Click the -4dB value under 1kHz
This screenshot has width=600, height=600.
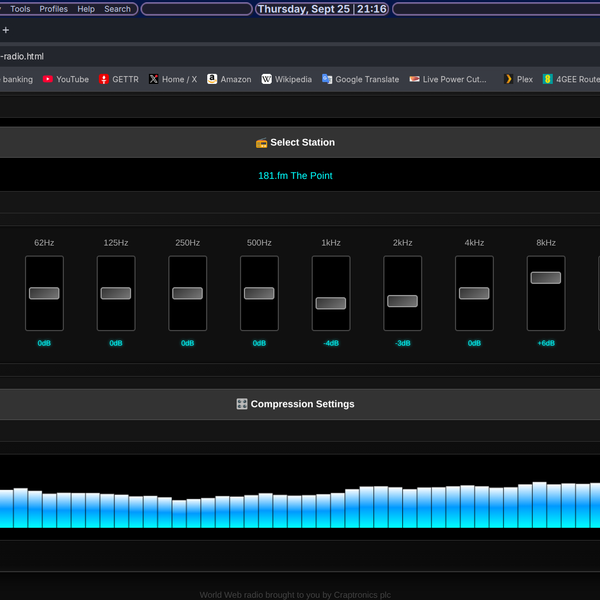(x=331, y=343)
